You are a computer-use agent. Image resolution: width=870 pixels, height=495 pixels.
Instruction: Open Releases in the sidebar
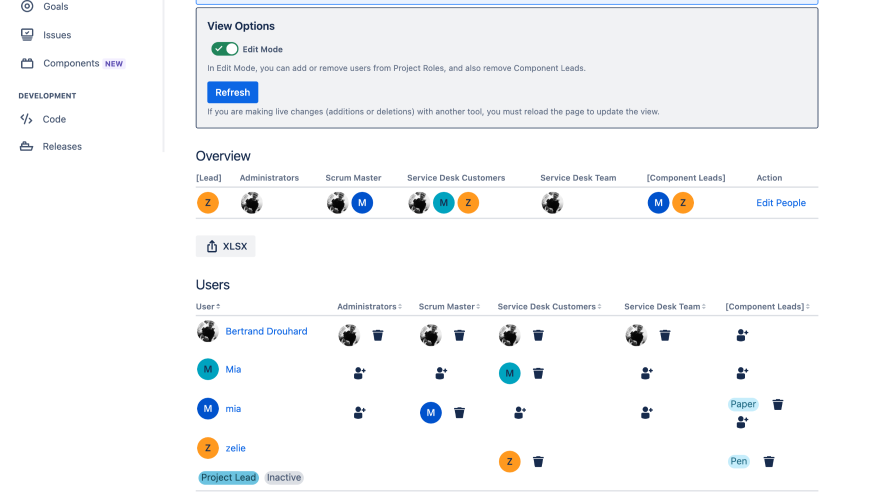tap(62, 146)
